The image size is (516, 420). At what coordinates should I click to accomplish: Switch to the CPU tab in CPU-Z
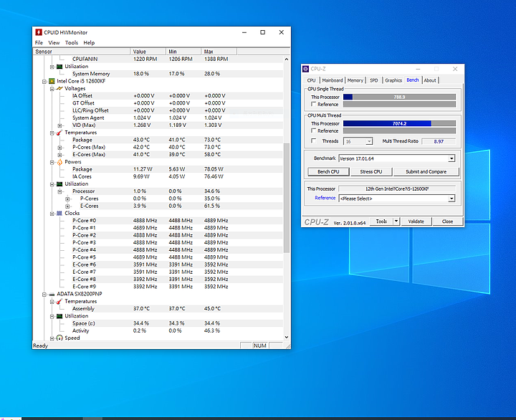(311, 80)
